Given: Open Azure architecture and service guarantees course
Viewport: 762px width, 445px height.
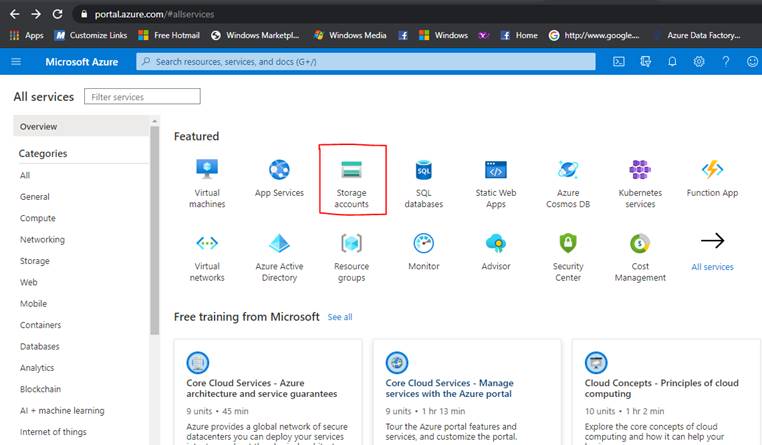Looking at the screenshot, I should 261,388.
